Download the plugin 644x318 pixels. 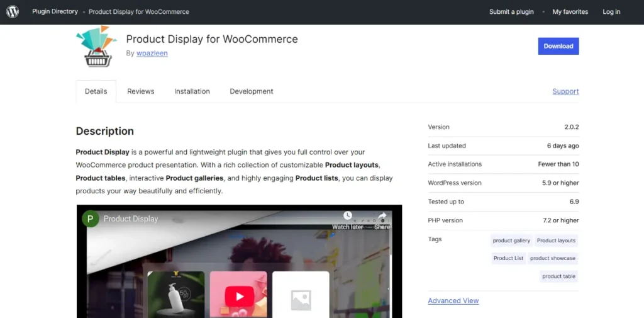pos(558,46)
